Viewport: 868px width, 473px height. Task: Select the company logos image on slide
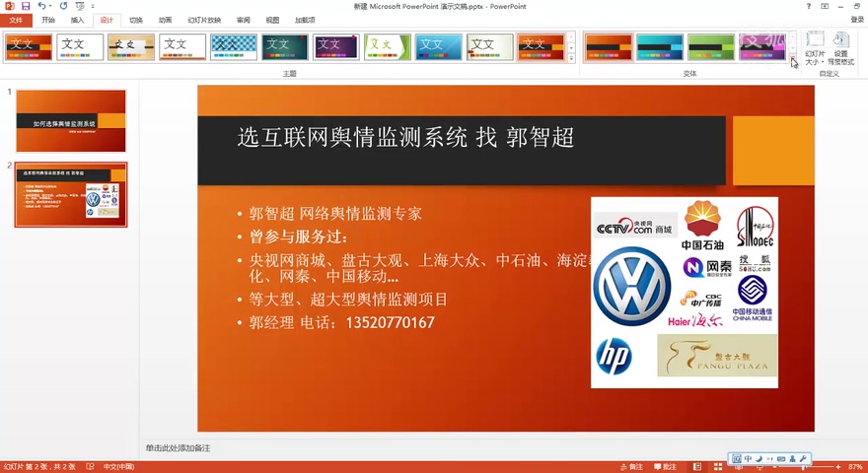(x=685, y=292)
